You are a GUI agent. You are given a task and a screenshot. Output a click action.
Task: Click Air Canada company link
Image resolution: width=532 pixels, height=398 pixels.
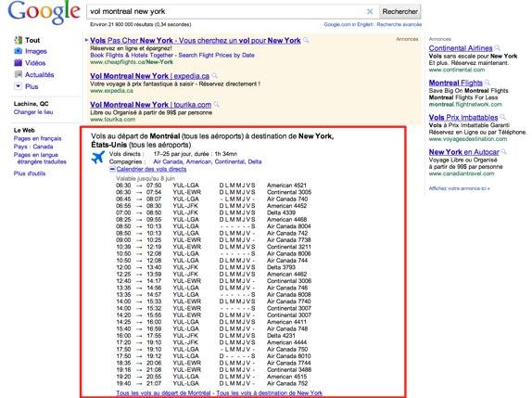point(168,161)
